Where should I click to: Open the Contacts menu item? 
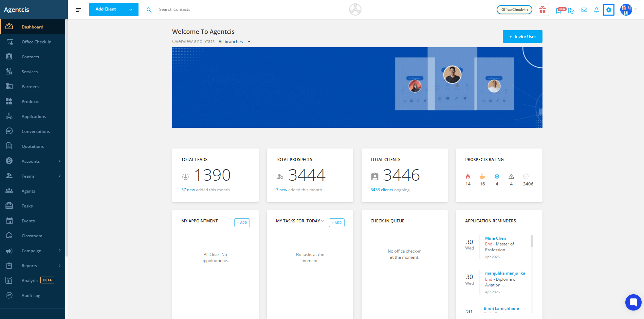[x=33, y=57]
